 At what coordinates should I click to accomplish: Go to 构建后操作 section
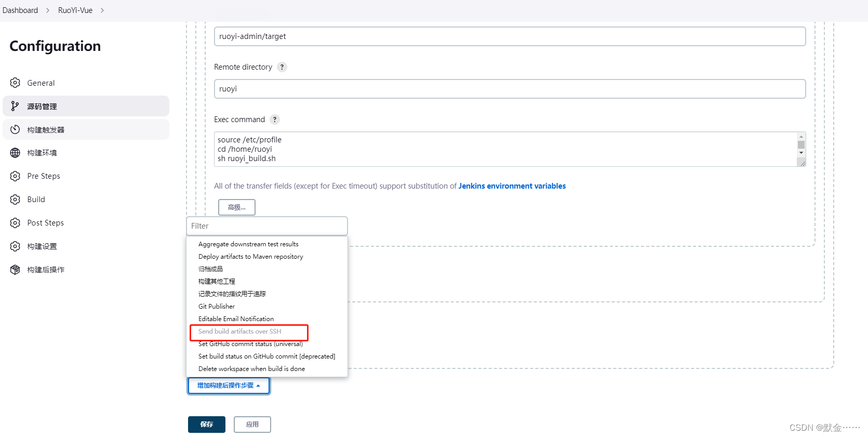coord(86,270)
